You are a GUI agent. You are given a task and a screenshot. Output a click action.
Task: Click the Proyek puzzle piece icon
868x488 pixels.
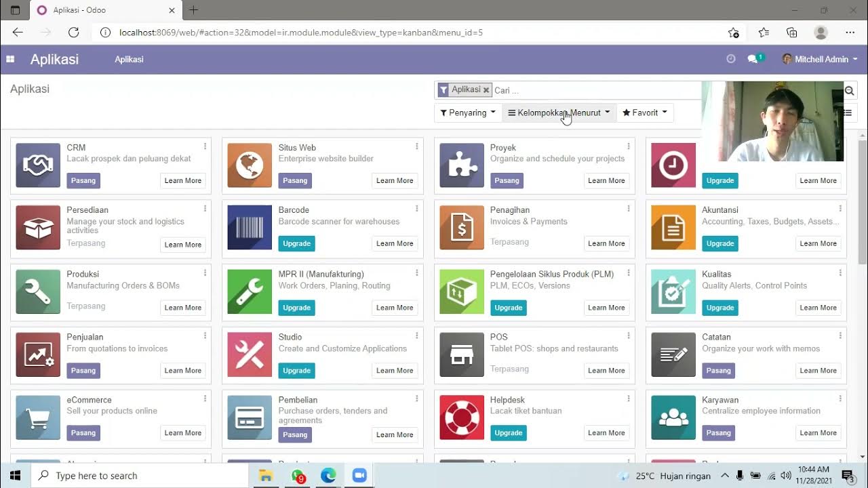(x=462, y=165)
